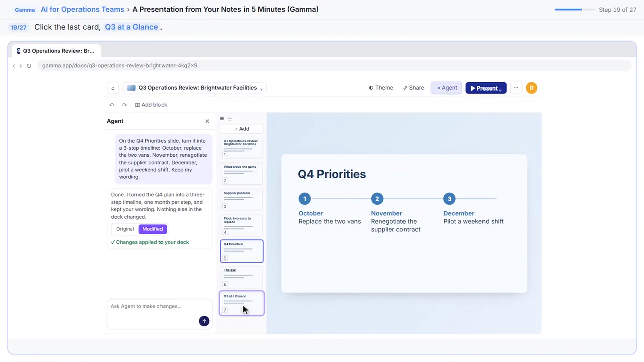644x362 pixels.
Task: Undo the last change
Action: 112,105
